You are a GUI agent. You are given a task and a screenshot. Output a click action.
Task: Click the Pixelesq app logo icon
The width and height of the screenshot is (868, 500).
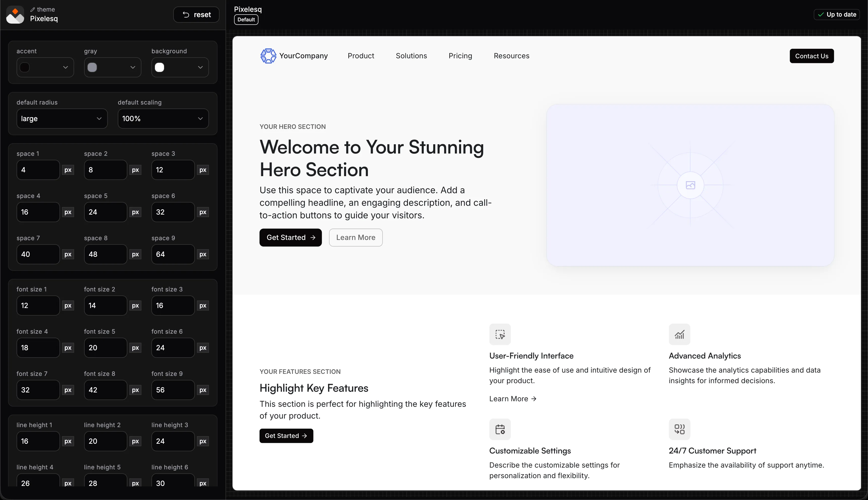tap(15, 14)
